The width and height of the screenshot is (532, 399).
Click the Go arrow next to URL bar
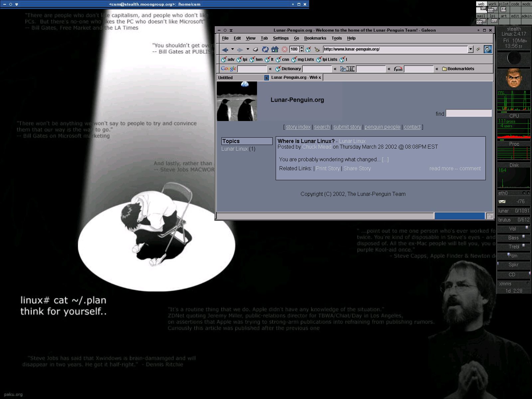pos(478,49)
